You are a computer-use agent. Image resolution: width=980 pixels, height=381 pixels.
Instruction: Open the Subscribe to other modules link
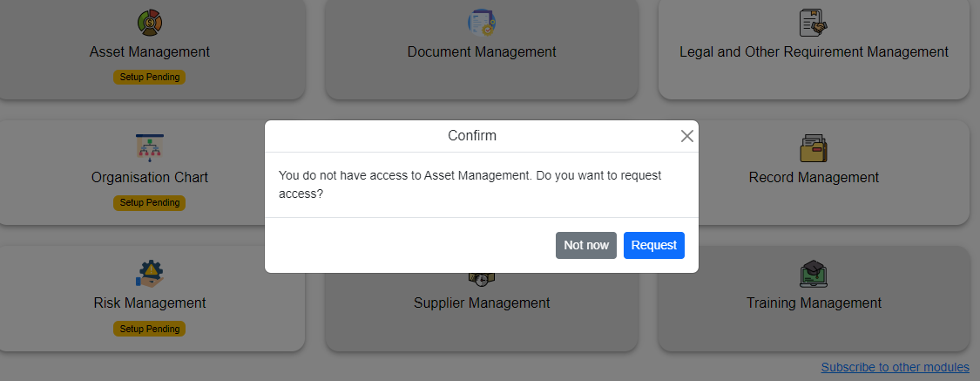point(895,367)
